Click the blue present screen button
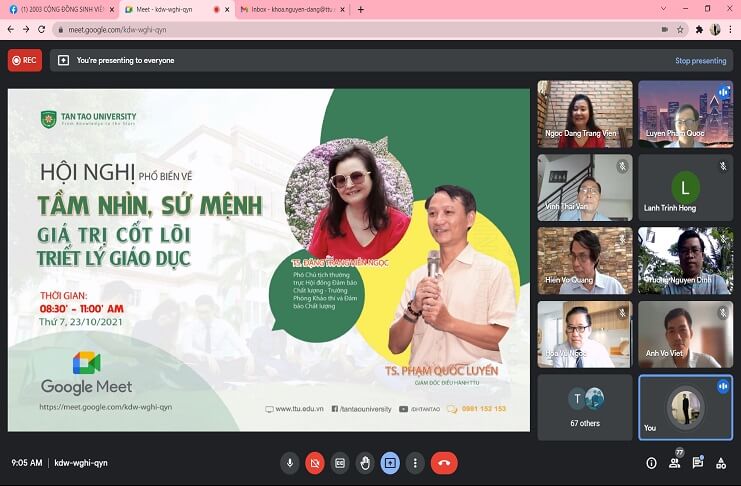Image resolution: width=741 pixels, height=486 pixels. [390, 463]
